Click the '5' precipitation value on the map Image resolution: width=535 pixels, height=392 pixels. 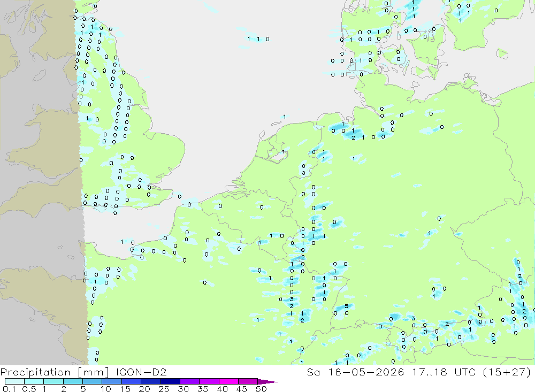coord(346,306)
